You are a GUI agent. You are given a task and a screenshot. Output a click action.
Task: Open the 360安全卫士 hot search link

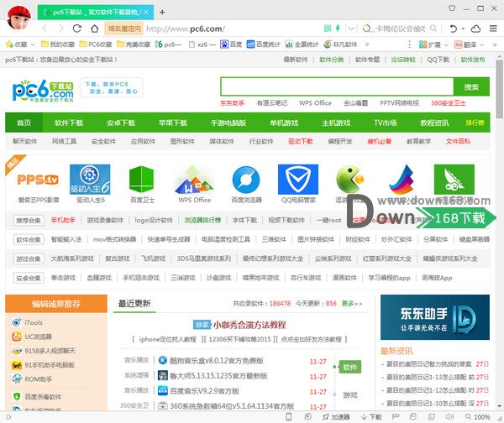point(448,103)
